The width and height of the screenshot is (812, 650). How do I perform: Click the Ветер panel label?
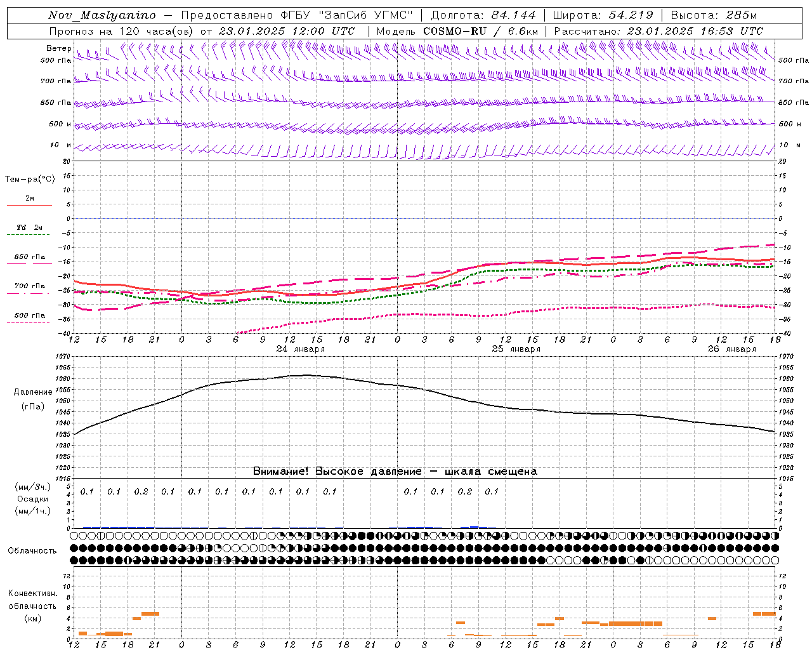(58, 48)
